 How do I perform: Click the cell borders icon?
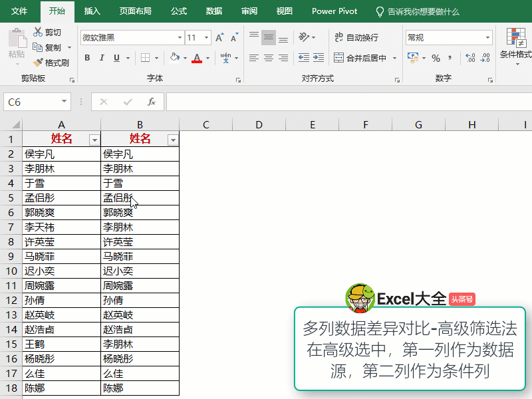pyautogui.click(x=145, y=58)
